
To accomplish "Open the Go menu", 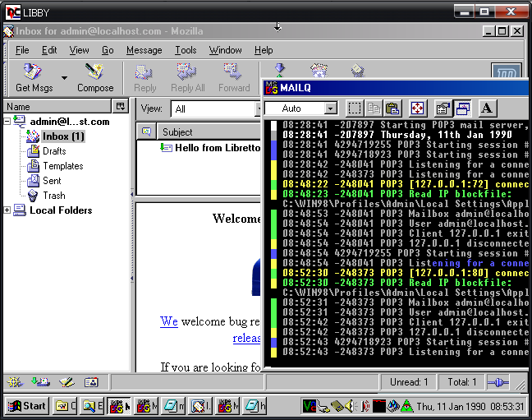I will (x=108, y=50).
